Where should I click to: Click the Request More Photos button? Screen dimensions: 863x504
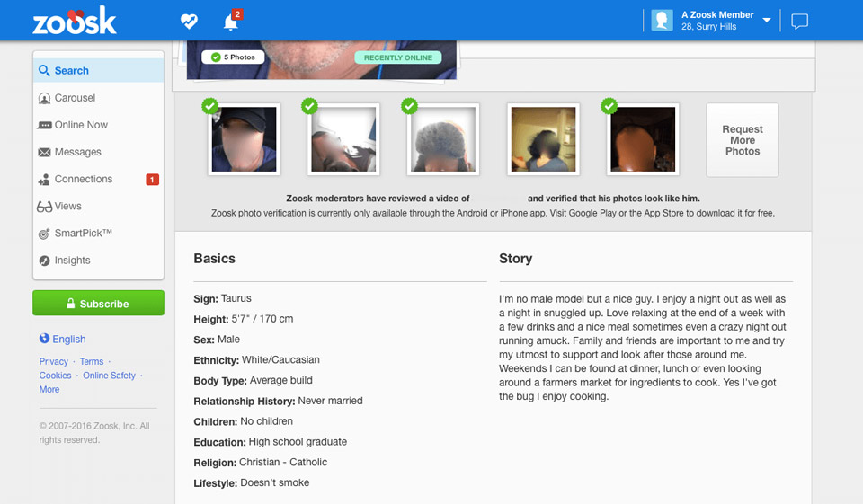tap(742, 140)
